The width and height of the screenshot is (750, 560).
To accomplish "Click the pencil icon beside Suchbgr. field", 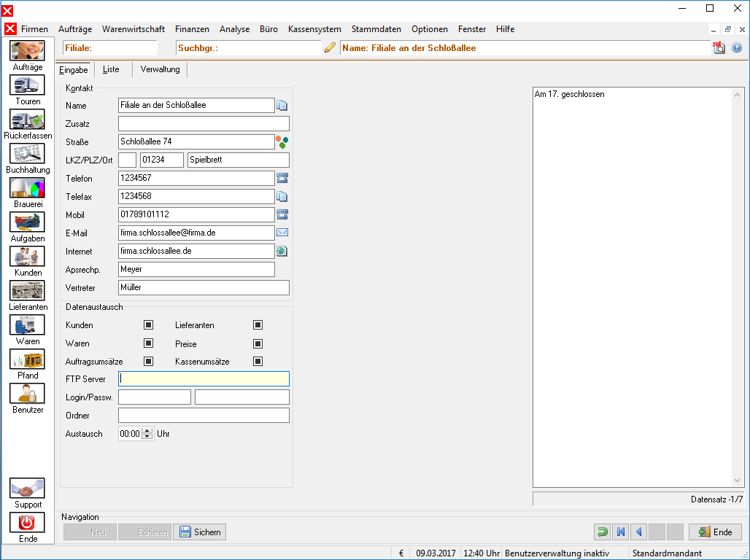I will pyautogui.click(x=330, y=47).
